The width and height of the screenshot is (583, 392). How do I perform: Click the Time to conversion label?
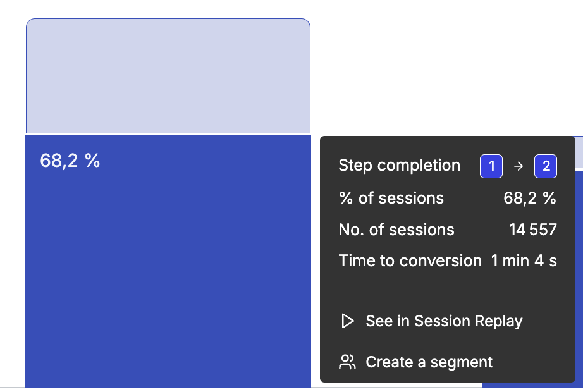pos(410,260)
